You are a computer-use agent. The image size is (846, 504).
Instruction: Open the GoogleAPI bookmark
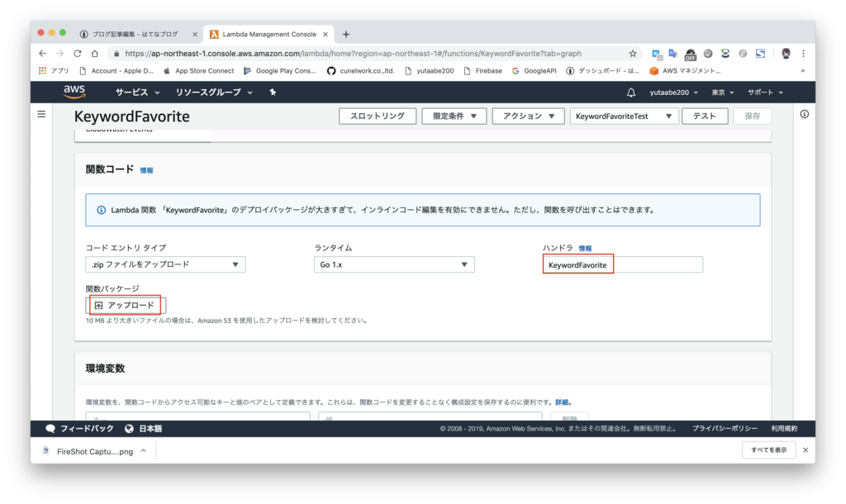[x=534, y=71]
